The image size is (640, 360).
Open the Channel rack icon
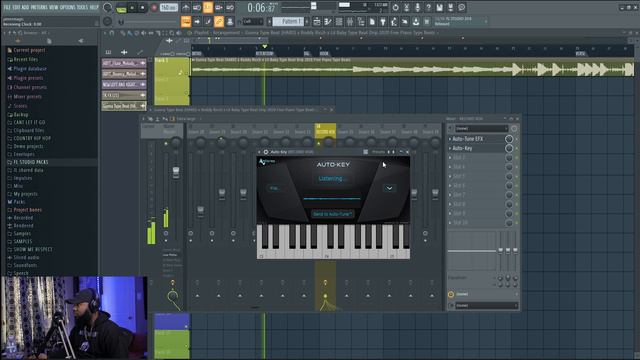click(x=338, y=22)
